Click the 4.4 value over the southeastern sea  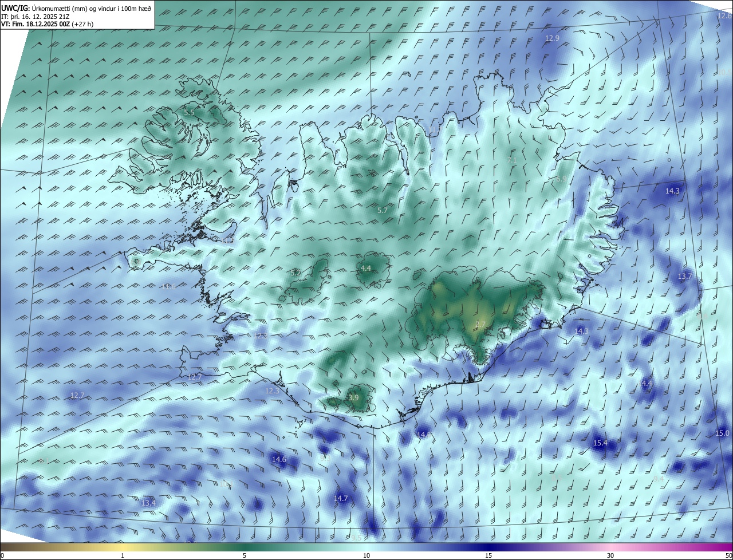(647, 383)
